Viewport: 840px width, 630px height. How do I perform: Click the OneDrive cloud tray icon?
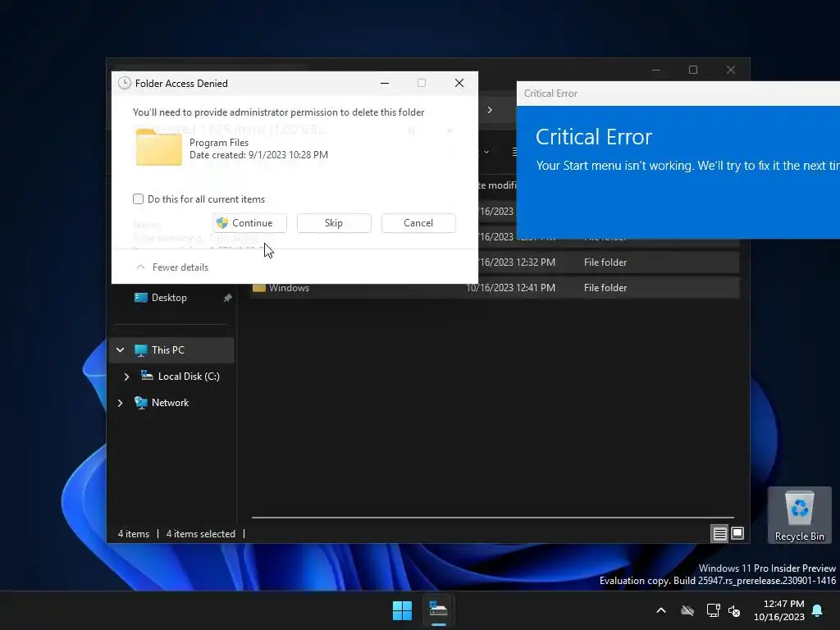pyautogui.click(x=687, y=610)
